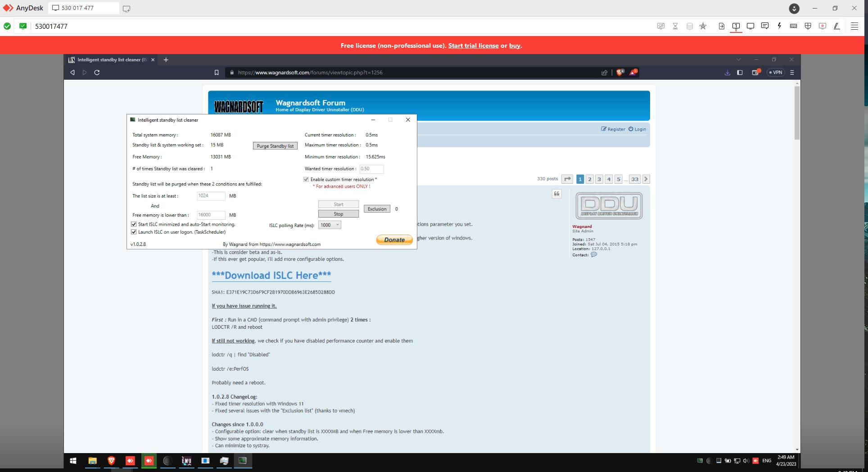Click the AnyDesk profile download circle icon

pos(794,8)
